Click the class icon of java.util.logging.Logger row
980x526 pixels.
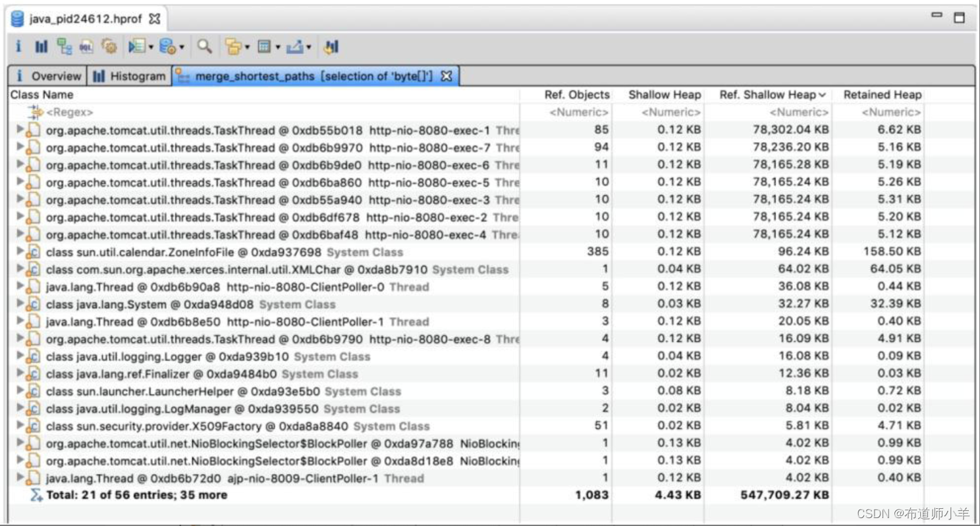33,356
